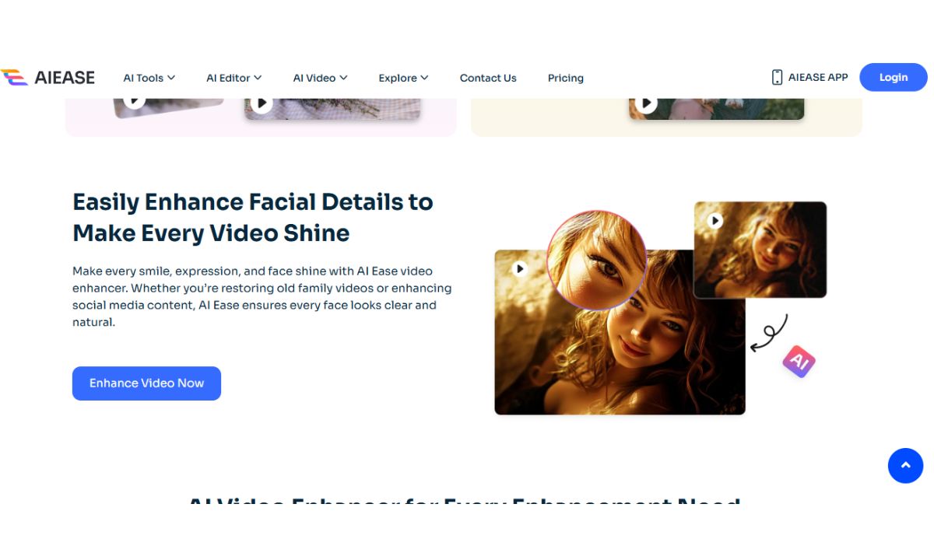Play the video in the beige card
The width and height of the screenshot is (934, 560).
click(x=645, y=103)
